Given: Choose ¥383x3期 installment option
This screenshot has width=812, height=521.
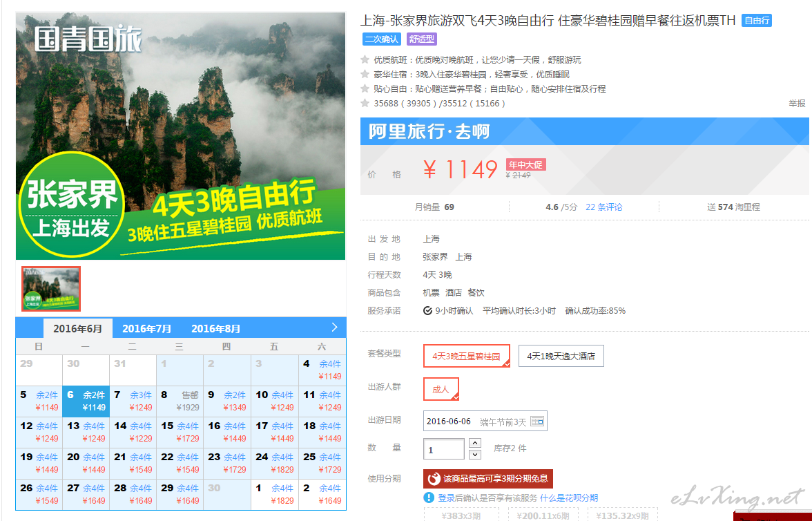Looking at the screenshot, I should click(x=461, y=515).
